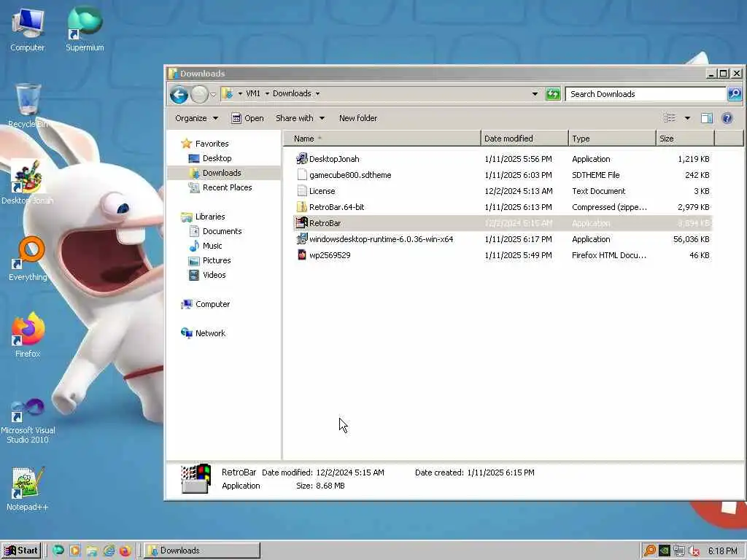The image size is (747, 560).
Task: Select the Notepad++ desktop shortcut
Action: [28, 489]
